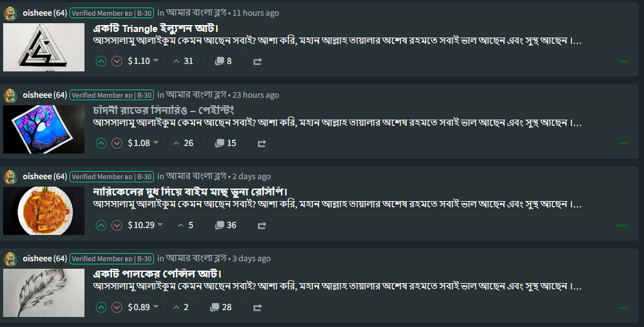Viewport: 644px width, 327px height.
Task: Expand the $1.10 payout details dropdown
Action: (x=156, y=61)
